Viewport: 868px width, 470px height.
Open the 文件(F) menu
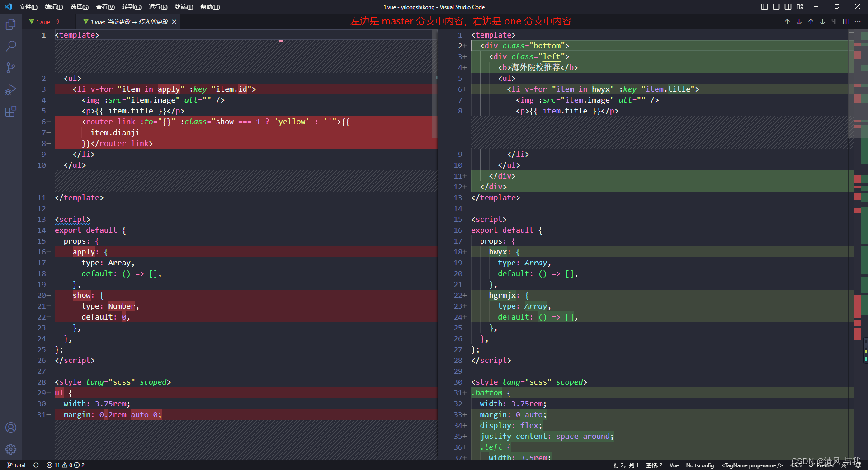pos(28,7)
